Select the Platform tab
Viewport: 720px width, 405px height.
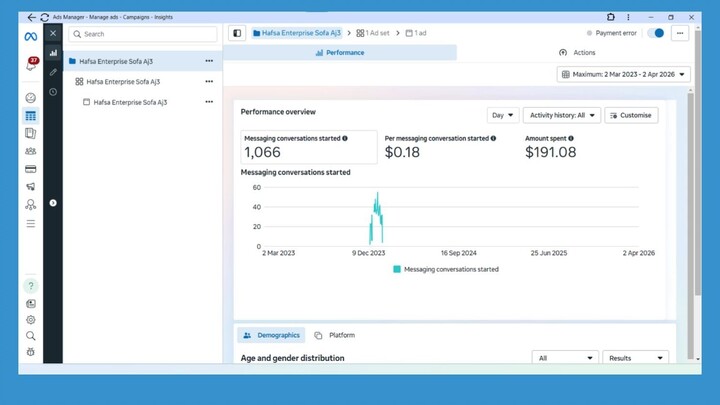click(x=335, y=335)
